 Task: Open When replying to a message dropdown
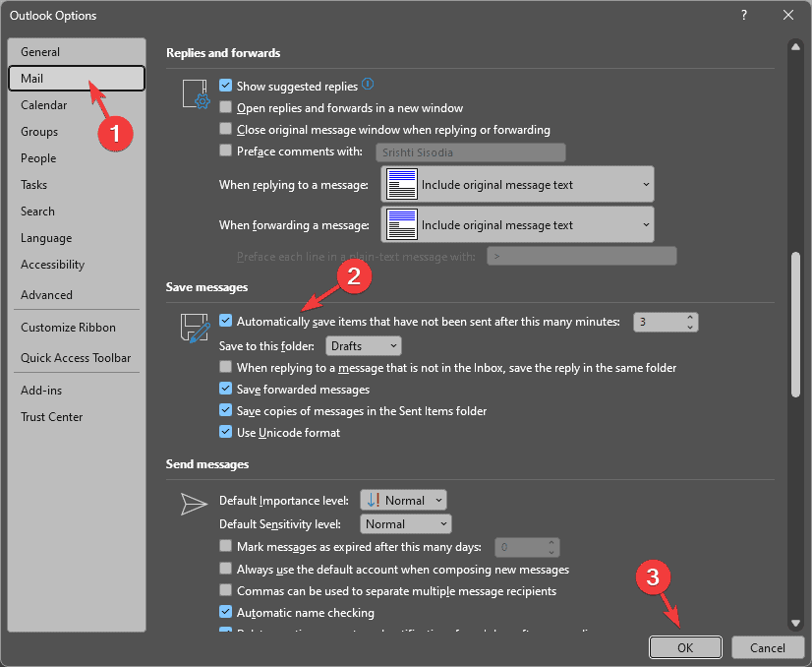coord(517,184)
